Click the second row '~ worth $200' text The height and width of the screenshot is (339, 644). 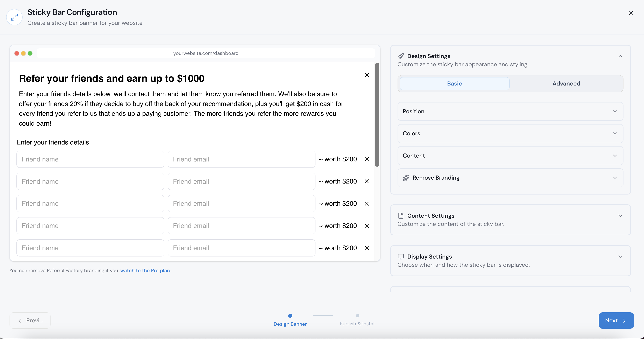point(338,181)
